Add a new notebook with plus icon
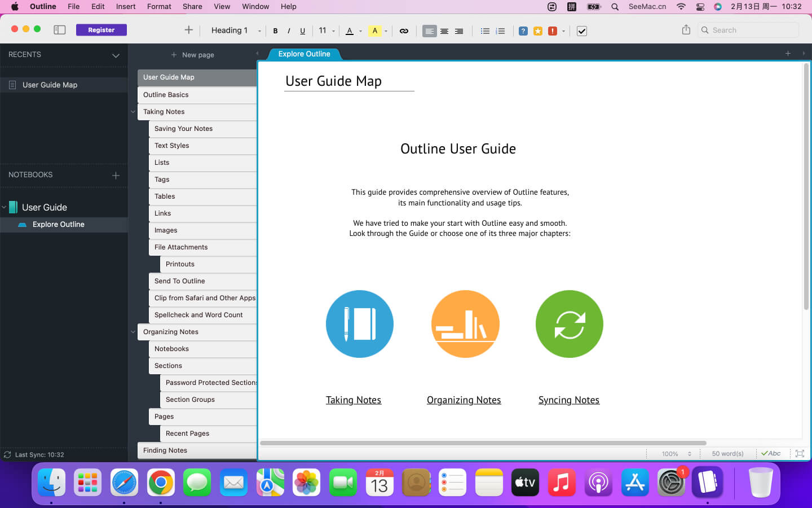 tap(116, 176)
